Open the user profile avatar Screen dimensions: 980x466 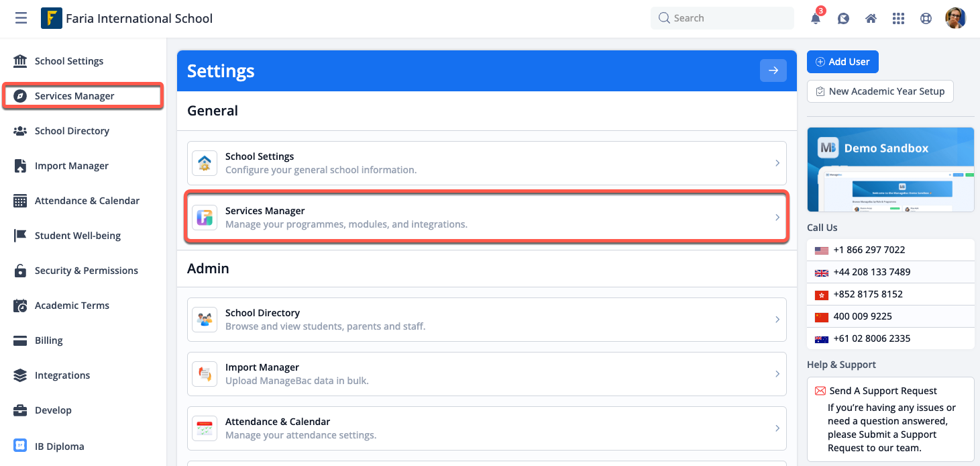[x=956, y=18]
